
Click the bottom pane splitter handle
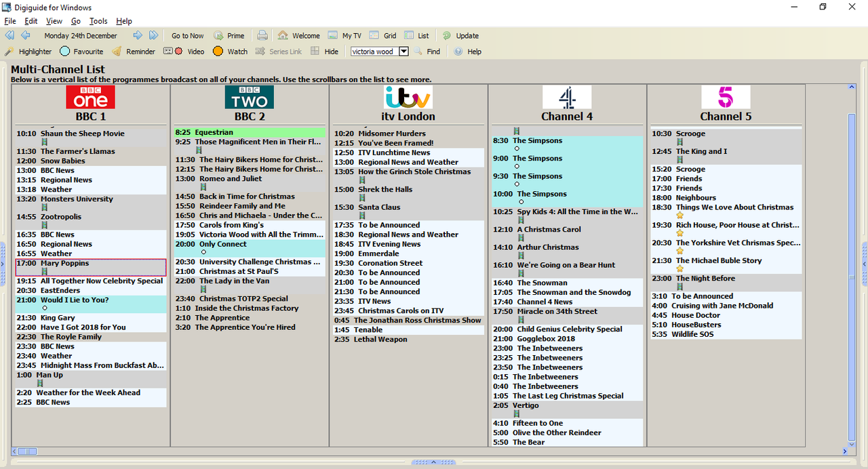click(x=434, y=462)
